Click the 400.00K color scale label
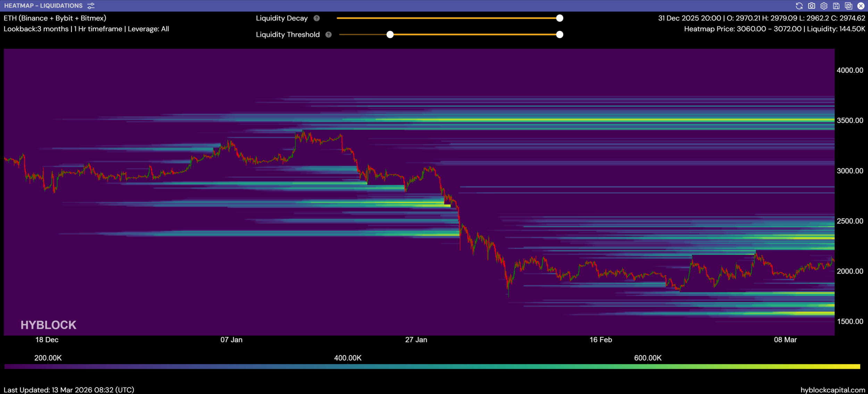 tap(348, 358)
